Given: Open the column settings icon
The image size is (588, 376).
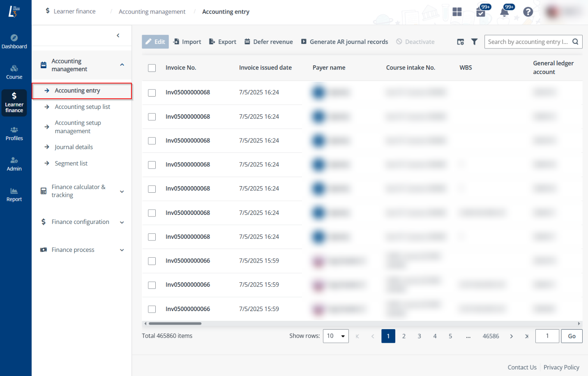Looking at the screenshot, I should point(460,42).
